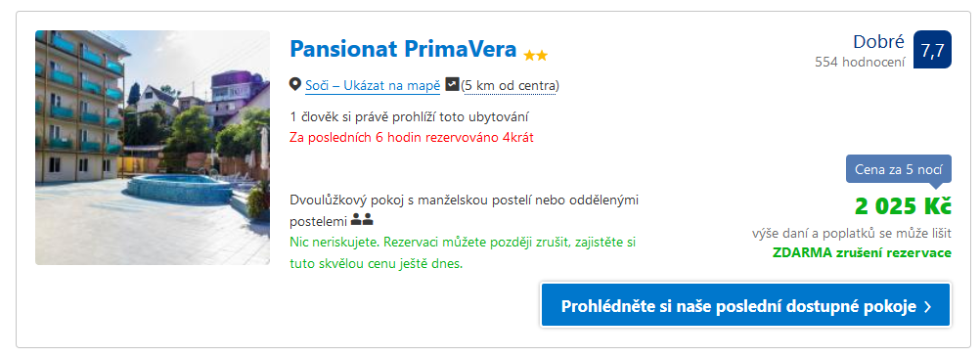Open the Soči – Ukázat na mapě link
Viewport: 980px width, 357px height.
(373, 86)
